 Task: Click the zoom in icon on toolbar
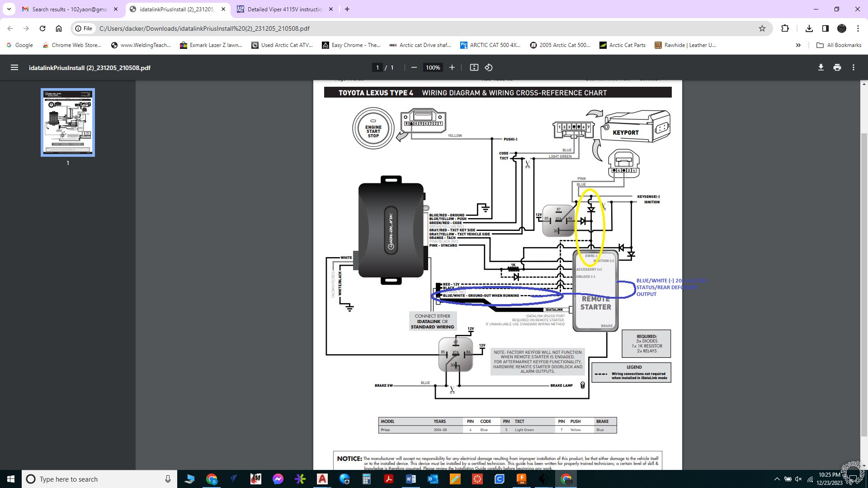point(451,68)
